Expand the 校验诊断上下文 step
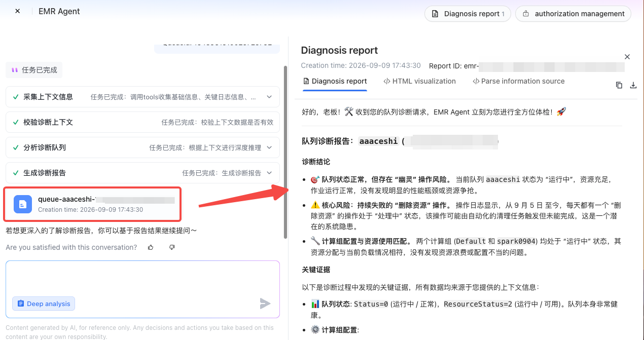644x340 pixels. (142, 122)
